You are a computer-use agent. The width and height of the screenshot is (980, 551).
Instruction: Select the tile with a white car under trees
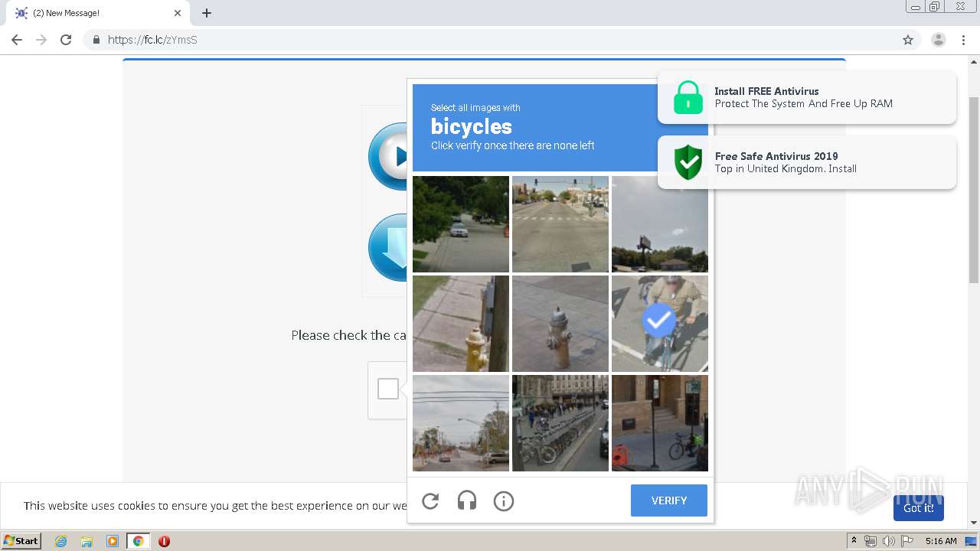point(461,224)
